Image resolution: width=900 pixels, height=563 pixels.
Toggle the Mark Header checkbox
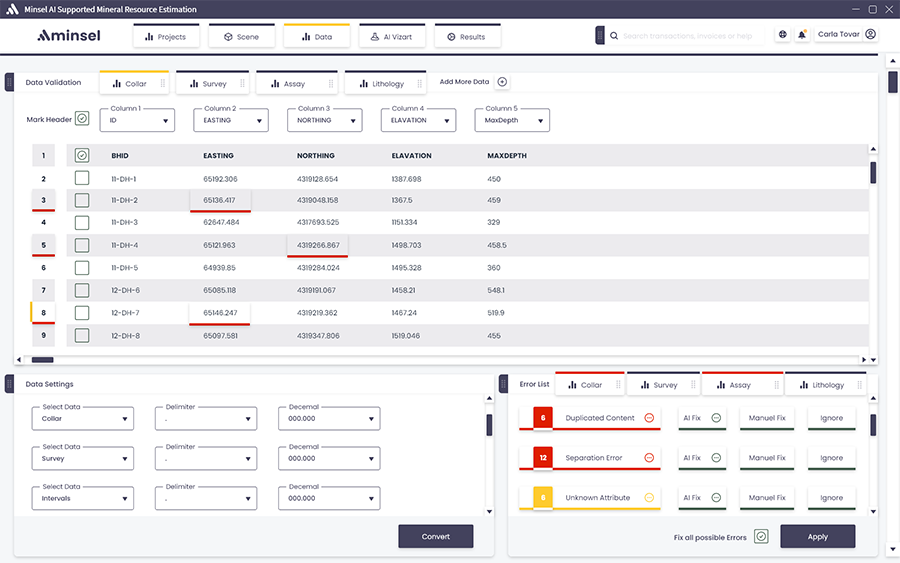pyautogui.click(x=82, y=119)
